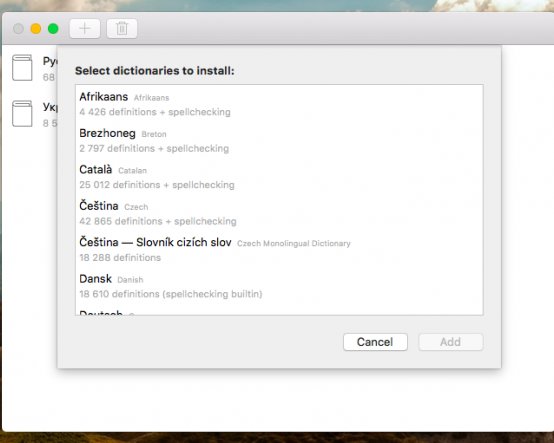Click '18 610 definitions (spellchecking builtin)' line
Screen dimensions: 554x443
tap(171, 294)
